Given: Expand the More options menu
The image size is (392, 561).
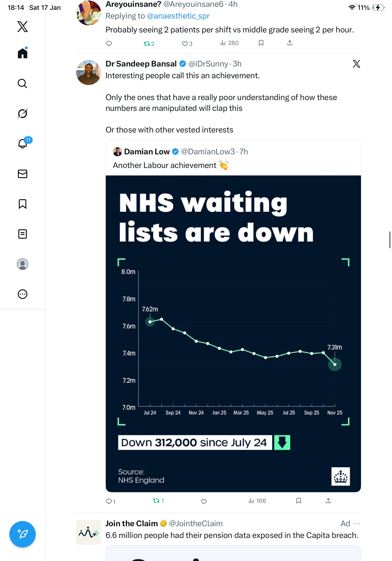Looking at the screenshot, I should (23, 294).
